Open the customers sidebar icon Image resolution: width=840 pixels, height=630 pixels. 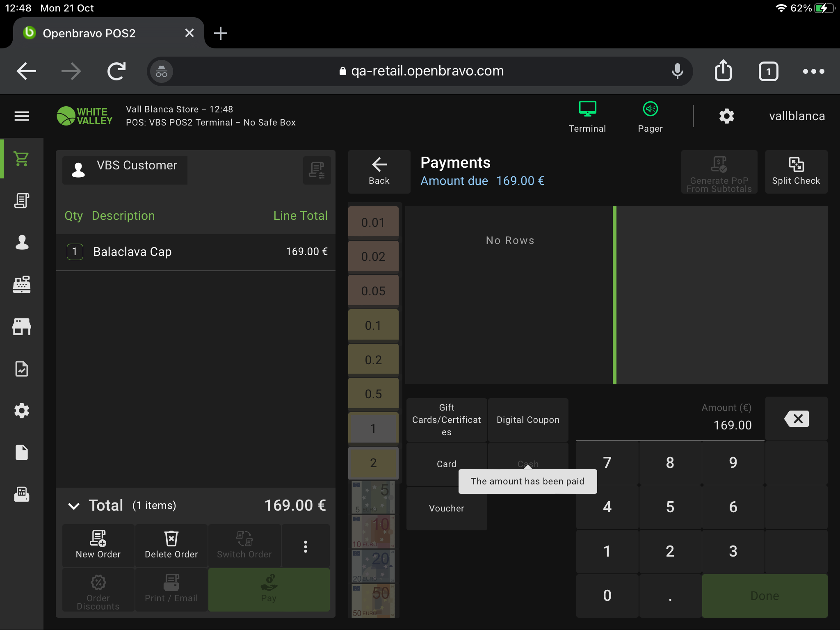pos(21,242)
